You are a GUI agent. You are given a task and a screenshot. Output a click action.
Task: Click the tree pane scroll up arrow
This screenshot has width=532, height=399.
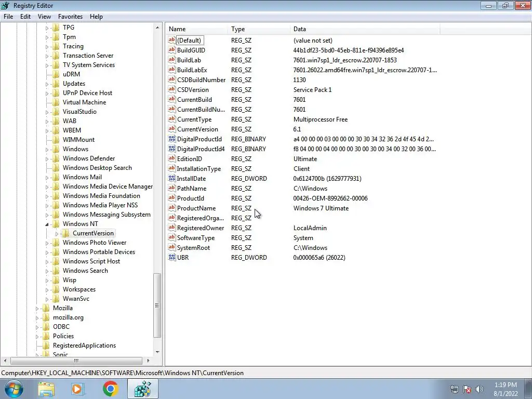coord(157,28)
